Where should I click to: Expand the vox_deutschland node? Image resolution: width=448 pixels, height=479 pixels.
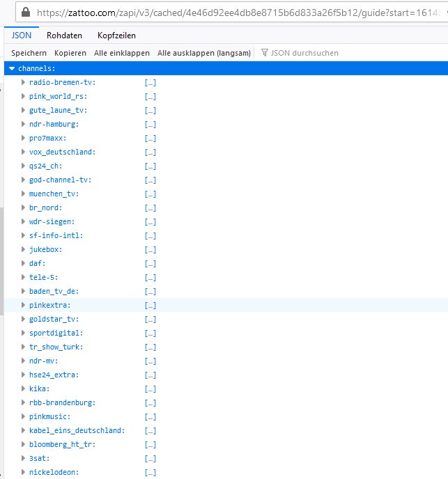pyautogui.click(x=23, y=152)
